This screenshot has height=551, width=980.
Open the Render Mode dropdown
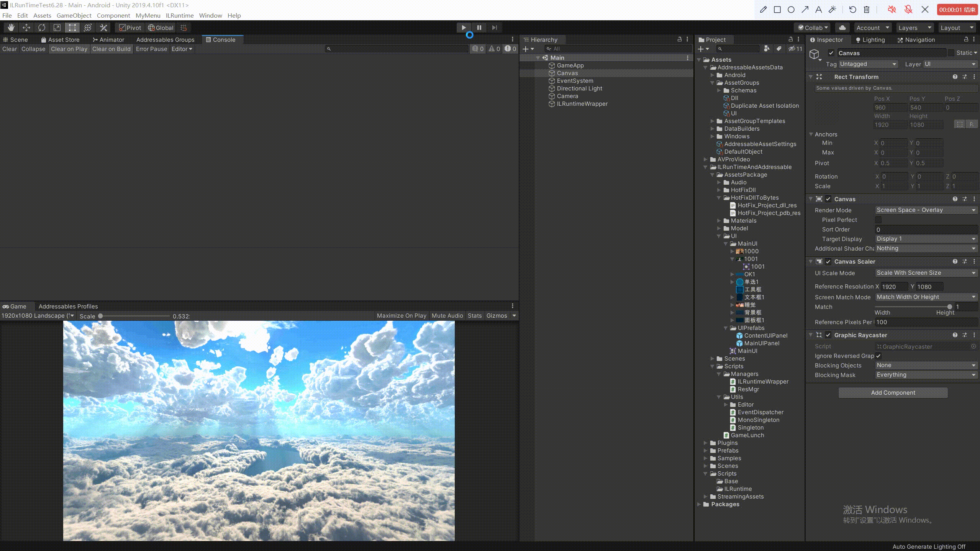(x=926, y=210)
